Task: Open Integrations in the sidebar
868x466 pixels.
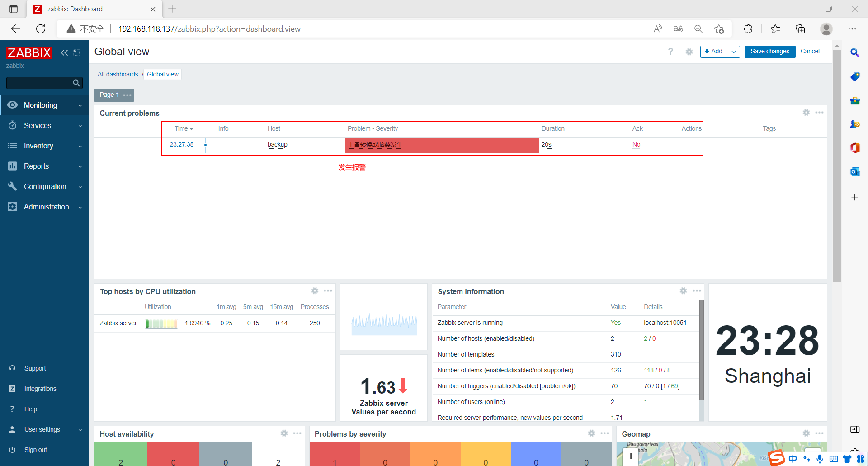Action: (40, 389)
